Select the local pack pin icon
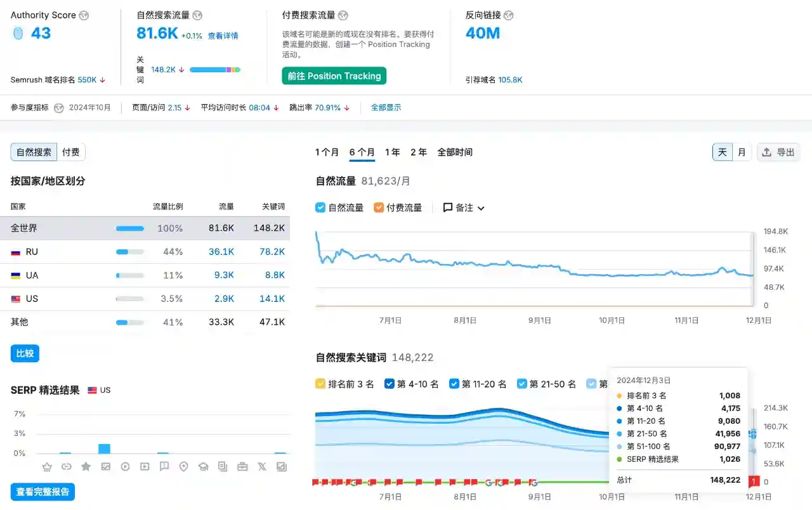The image size is (812, 510). (184, 466)
